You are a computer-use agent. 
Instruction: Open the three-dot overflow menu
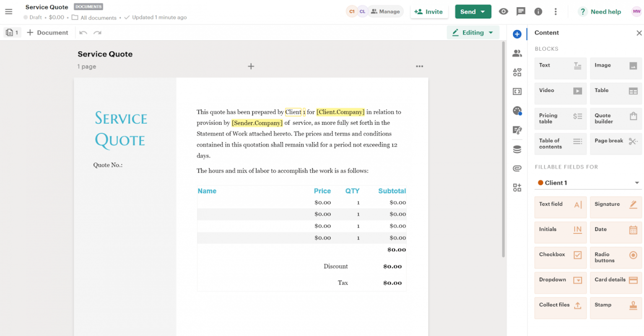pyautogui.click(x=556, y=12)
